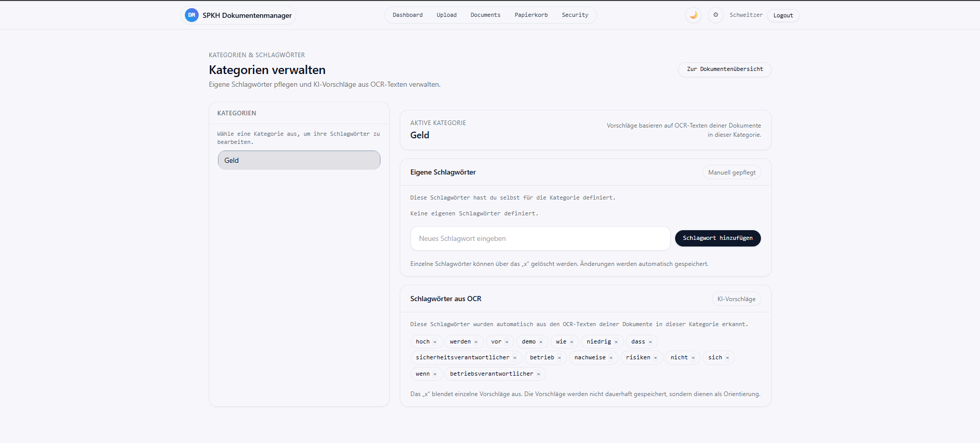Remove the 'hoch' keyword using its x

[x=435, y=342]
